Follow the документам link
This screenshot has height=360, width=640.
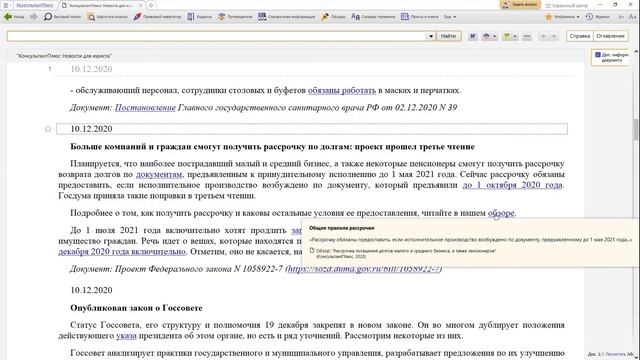click(x=159, y=174)
